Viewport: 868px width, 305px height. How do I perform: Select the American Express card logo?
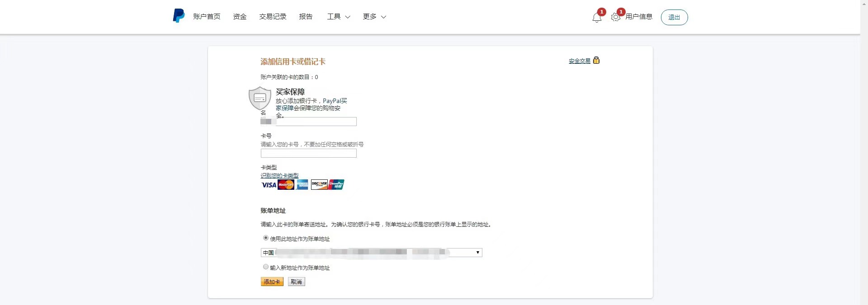(x=302, y=185)
